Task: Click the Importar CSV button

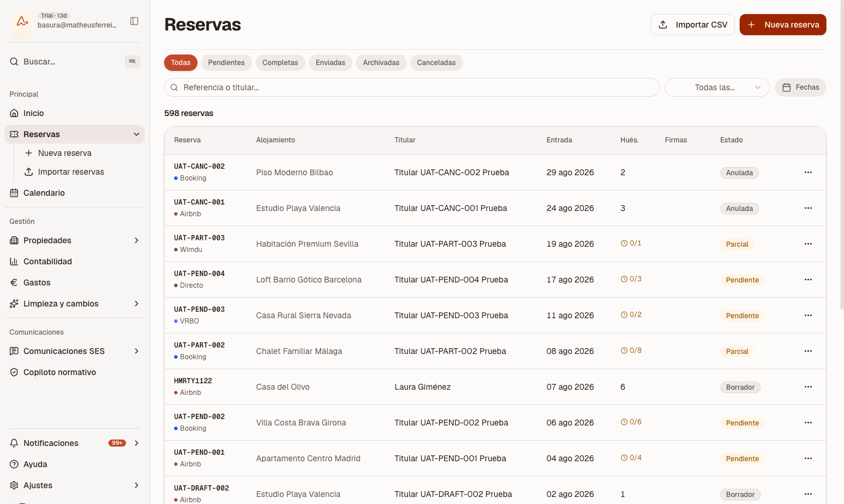Action: click(x=693, y=25)
